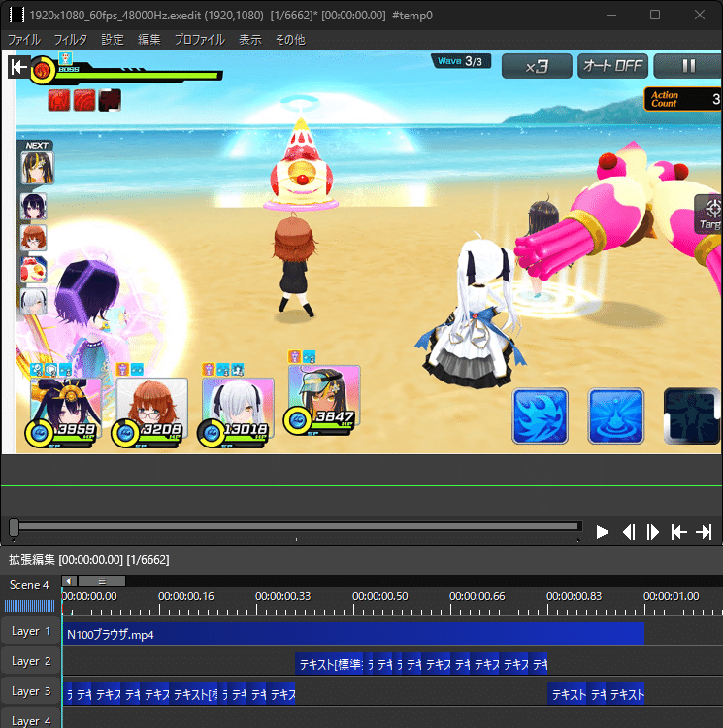Open the プロファイル menu

[x=200, y=40]
